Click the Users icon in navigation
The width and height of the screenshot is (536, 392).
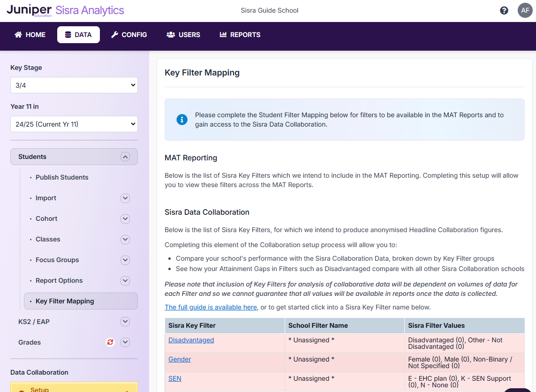click(170, 34)
